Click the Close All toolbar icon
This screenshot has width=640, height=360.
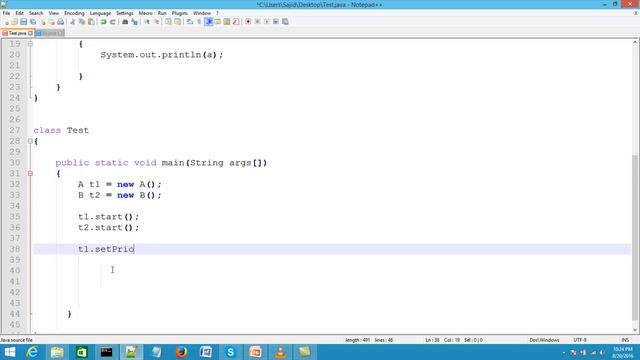coord(52,22)
